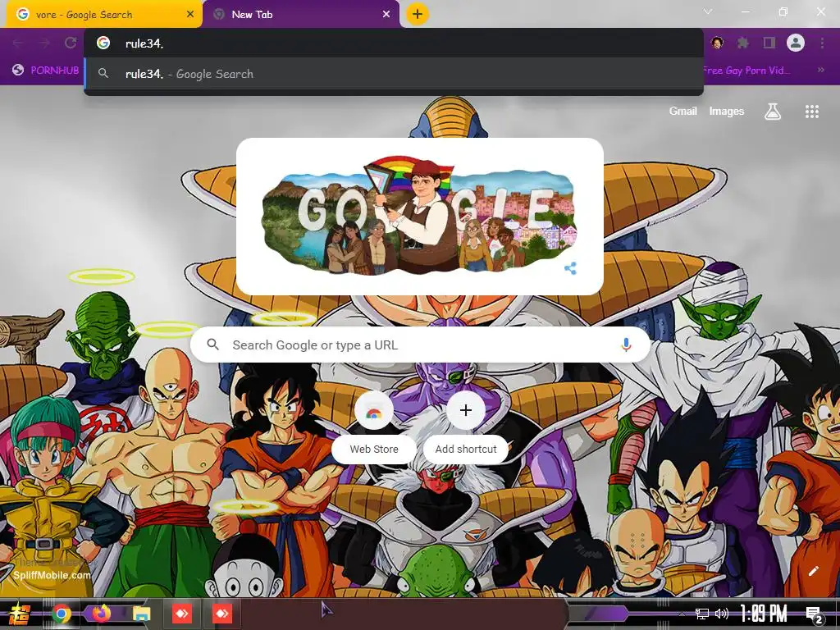Go back with the back arrow
This screenshot has height=630, width=840.
coord(18,43)
